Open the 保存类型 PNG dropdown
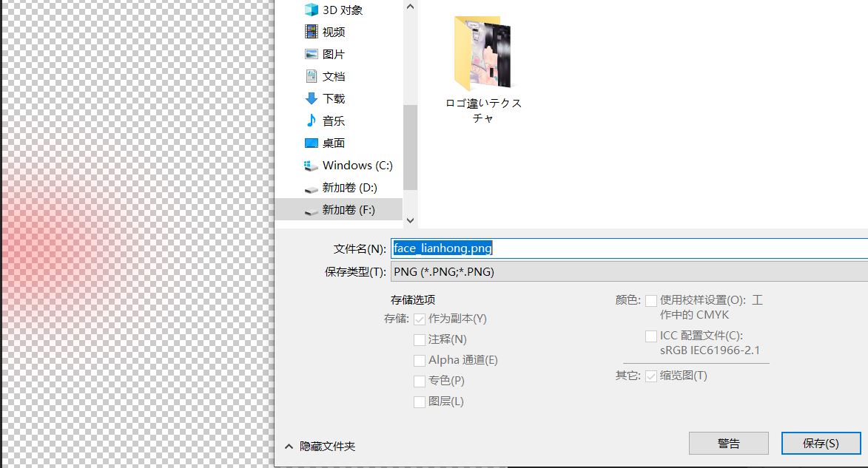This screenshot has height=468, width=868. (630, 271)
